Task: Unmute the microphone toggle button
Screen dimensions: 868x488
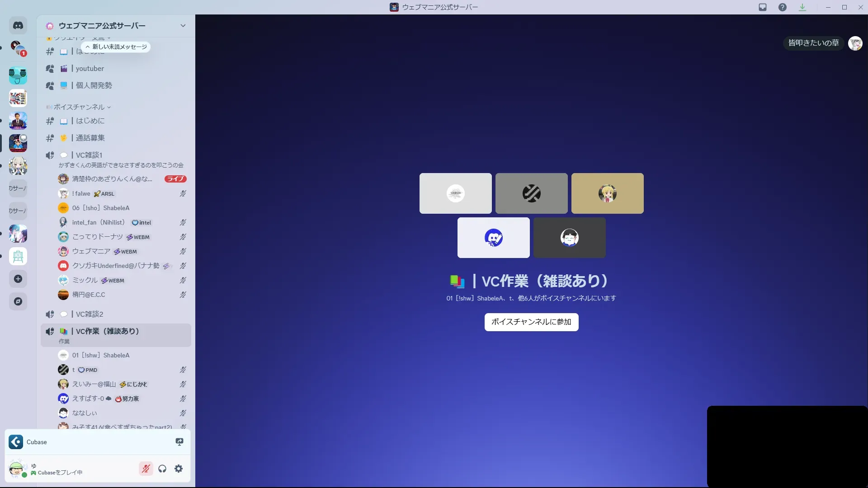Action: [146, 469]
